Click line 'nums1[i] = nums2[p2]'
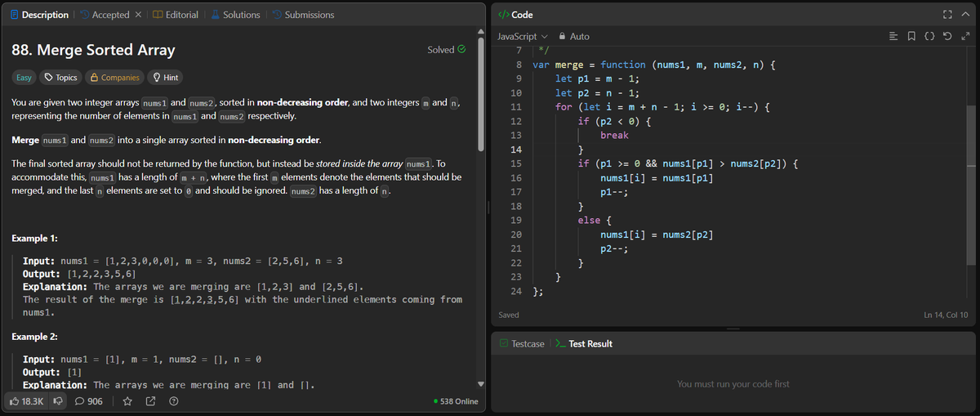 [657, 235]
